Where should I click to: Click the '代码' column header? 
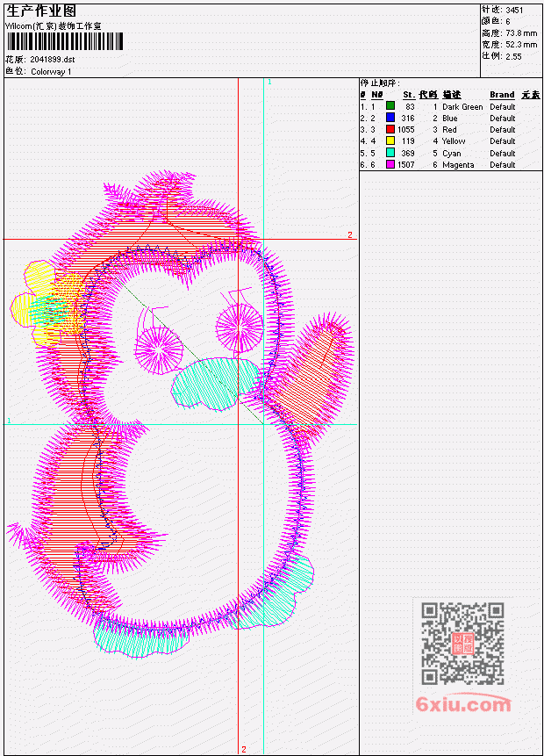(428, 95)
